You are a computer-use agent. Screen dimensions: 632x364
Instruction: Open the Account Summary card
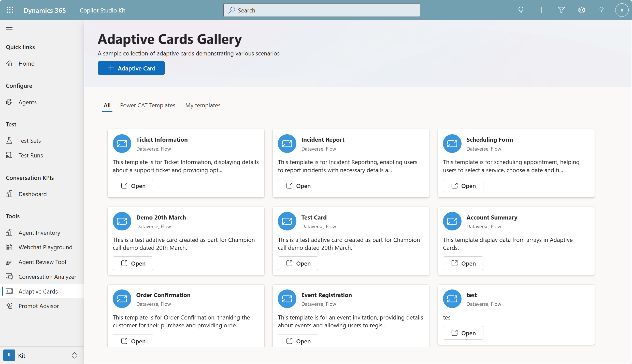pos(463,263)
